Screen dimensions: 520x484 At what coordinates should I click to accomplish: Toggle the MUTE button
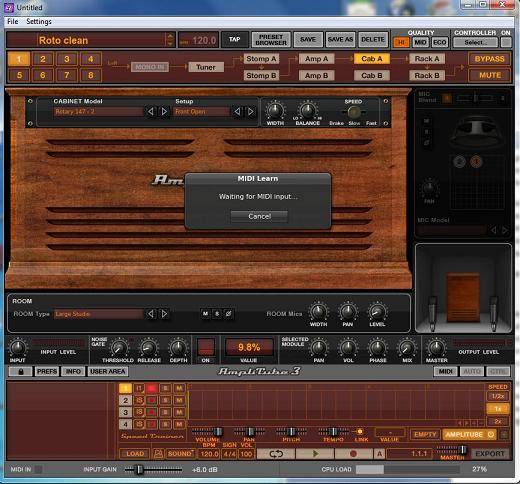(489, 75)
